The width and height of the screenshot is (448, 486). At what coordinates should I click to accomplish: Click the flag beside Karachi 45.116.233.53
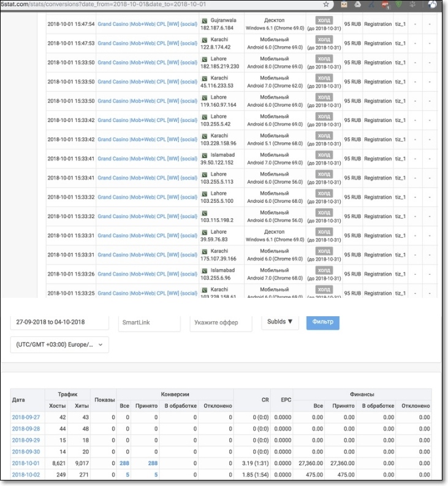tap(205, 78)
